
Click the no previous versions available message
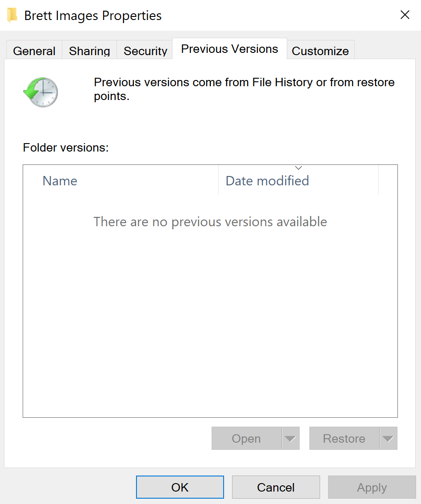[210, 222]
